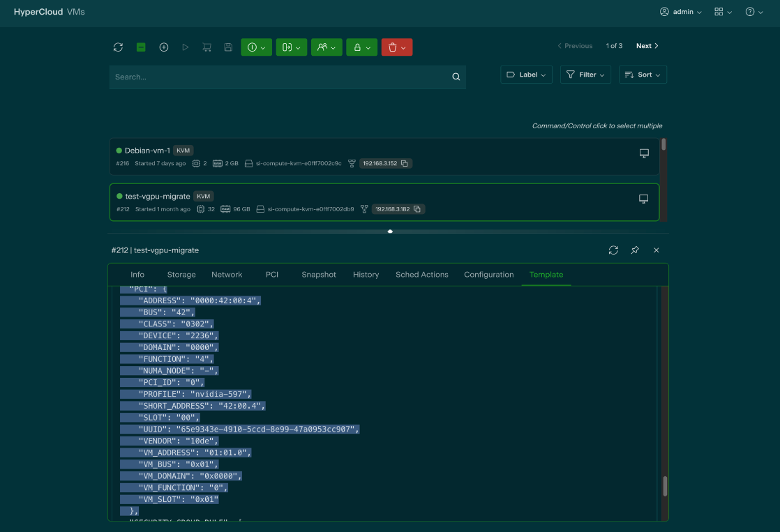Viewport: 780px width, 532px height.
Task: Click the VM search input field
Action: click(x=279, y=77)
